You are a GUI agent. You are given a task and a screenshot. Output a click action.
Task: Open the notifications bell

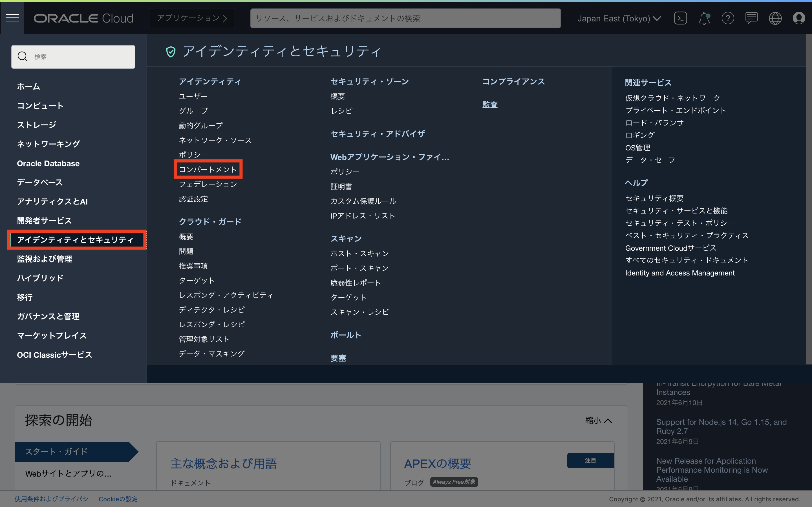704,18
